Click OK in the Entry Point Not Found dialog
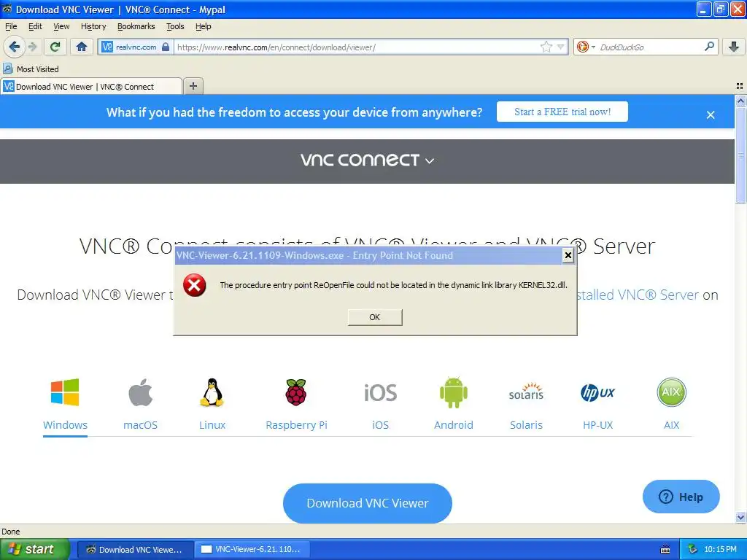This screenshot has width=747, height=560. point(375,317)
